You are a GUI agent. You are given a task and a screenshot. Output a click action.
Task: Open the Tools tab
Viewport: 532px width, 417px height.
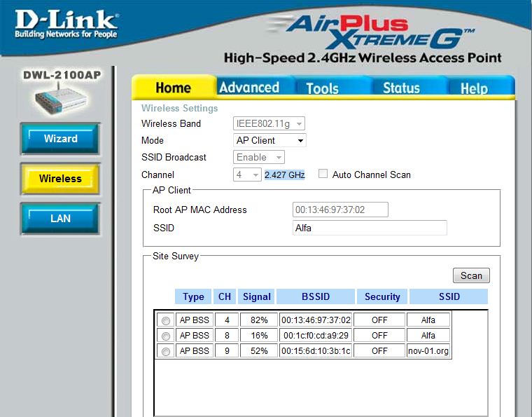point(323,88)
